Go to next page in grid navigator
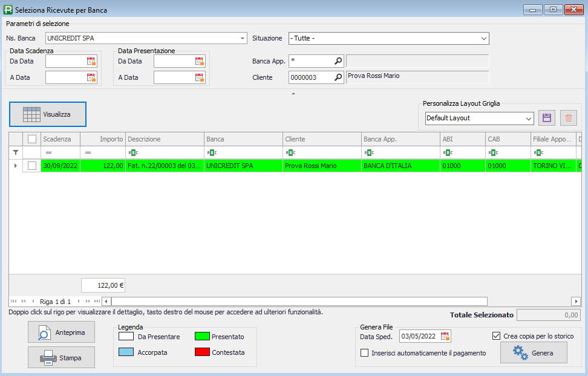The width and height of the screenshot is (588, 376). (87, 301)
